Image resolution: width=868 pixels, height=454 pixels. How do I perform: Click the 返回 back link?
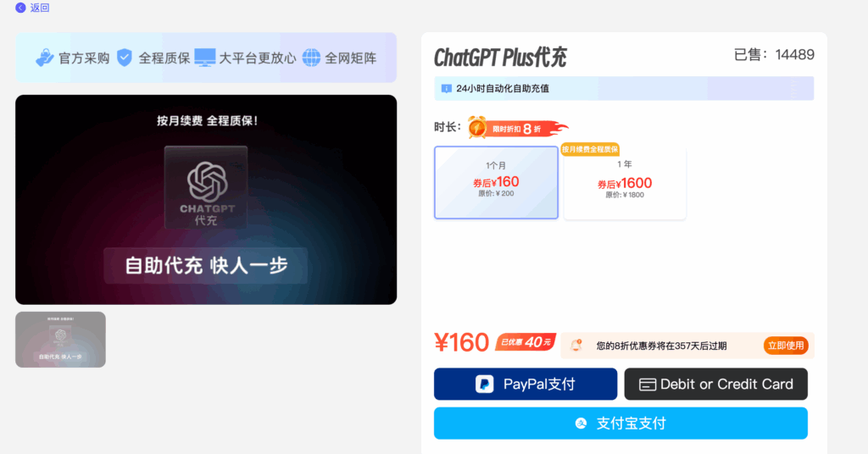pos(40,8)
